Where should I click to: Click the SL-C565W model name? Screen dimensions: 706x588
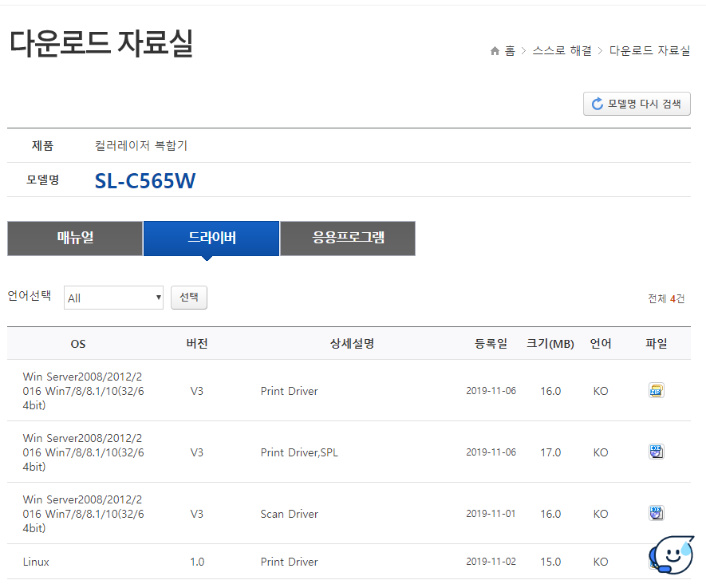pos(145,180)
